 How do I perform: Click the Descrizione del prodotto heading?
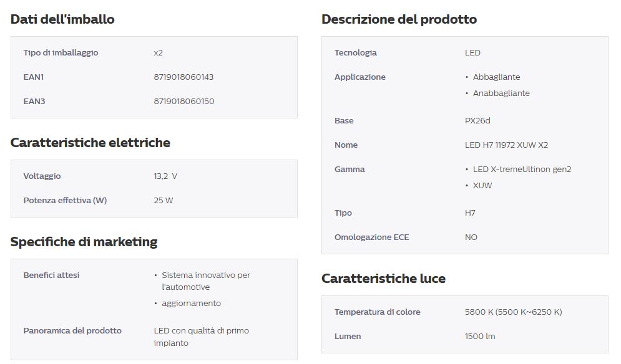point(399,19)
